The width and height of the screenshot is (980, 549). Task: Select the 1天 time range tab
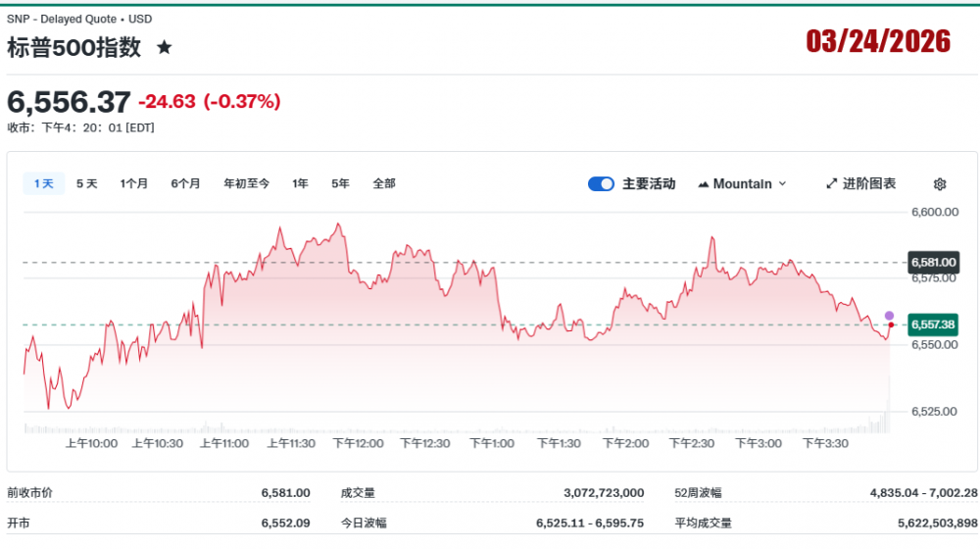click(x=44, y=183)
